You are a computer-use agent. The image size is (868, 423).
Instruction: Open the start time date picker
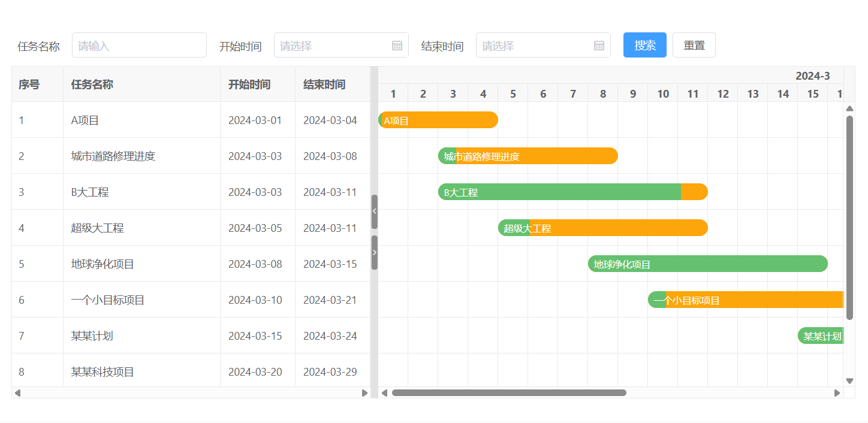point(333,46)
